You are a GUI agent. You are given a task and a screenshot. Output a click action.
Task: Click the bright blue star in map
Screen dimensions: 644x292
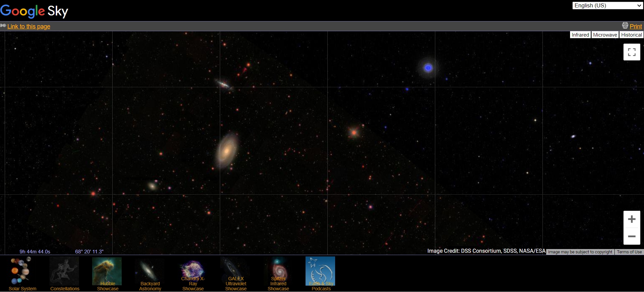(428, 68)
